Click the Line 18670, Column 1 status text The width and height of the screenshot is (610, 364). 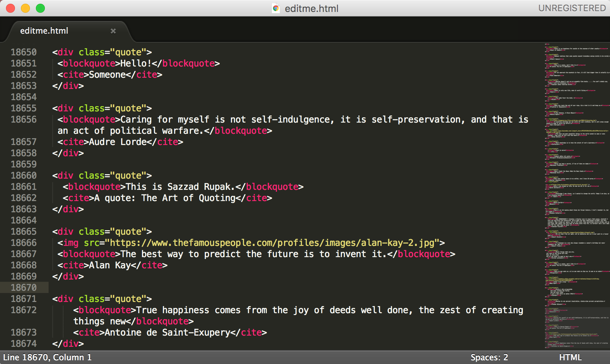coord(47,357)
